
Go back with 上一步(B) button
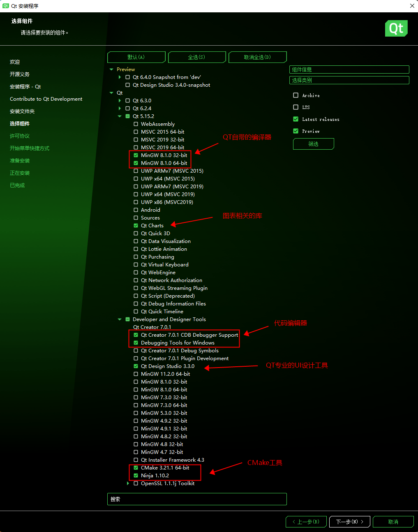pyautogui.click(x=306, y=522)
